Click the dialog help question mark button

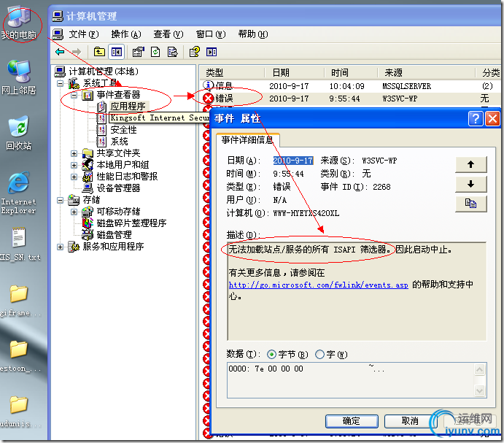476,119
